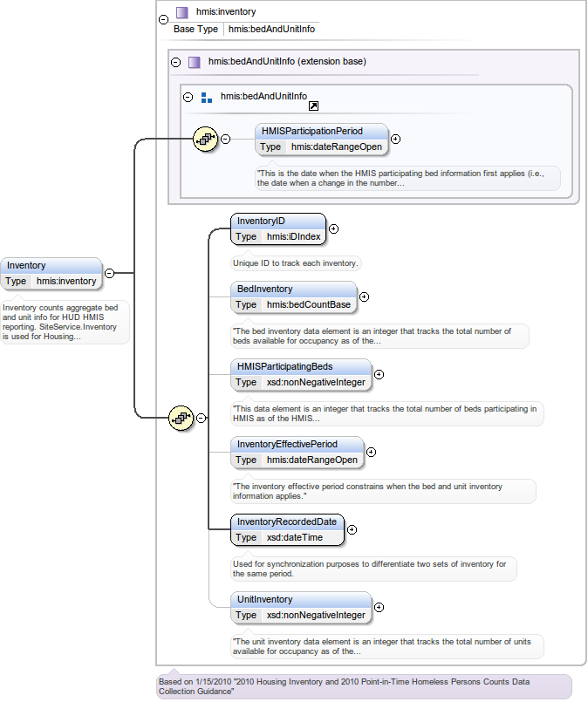Open the hmis:bedCountBase type link
Image resolution: width=588 pixels, height=702 pixels.
pos(308,304)
